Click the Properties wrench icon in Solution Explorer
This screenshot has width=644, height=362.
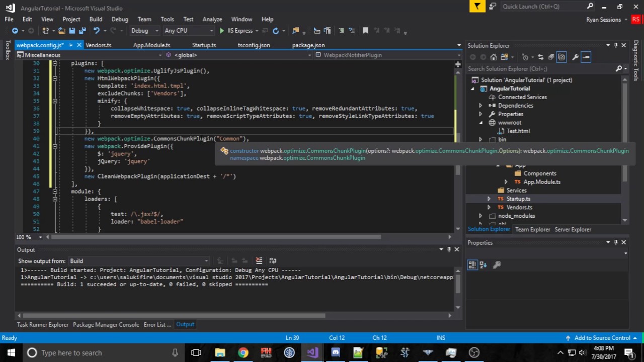[x=576, y=57]
